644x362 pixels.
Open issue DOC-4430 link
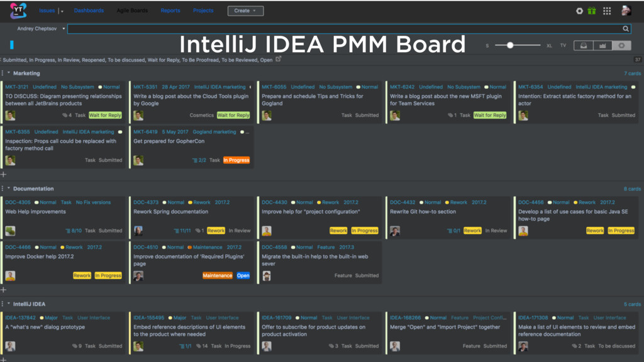point(274,202)
